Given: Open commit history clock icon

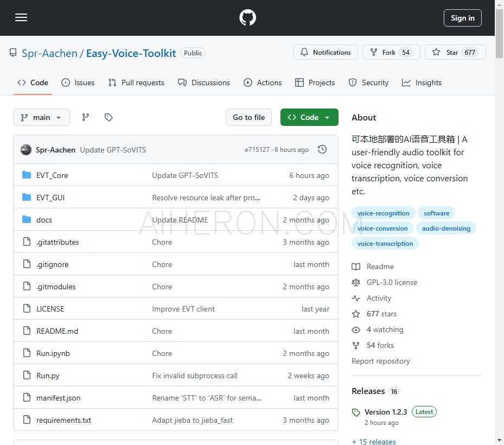Looking at the screenshot, I should click(322, 150).
